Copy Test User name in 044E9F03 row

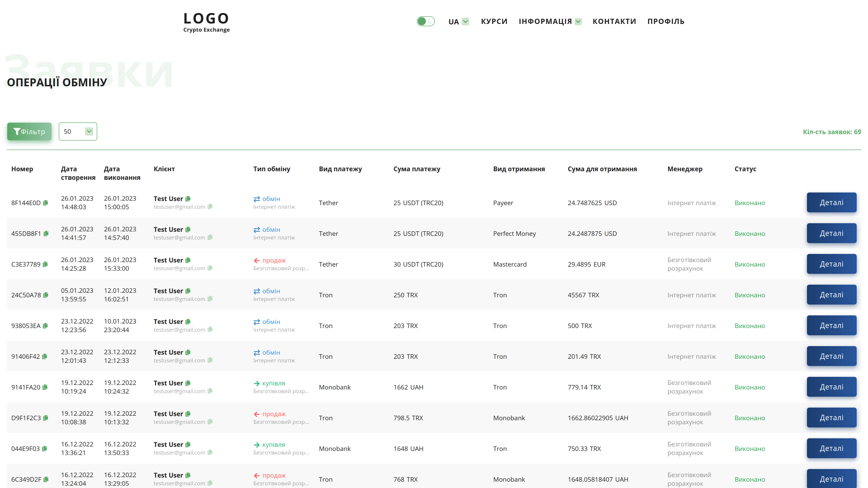pos(188,445)
